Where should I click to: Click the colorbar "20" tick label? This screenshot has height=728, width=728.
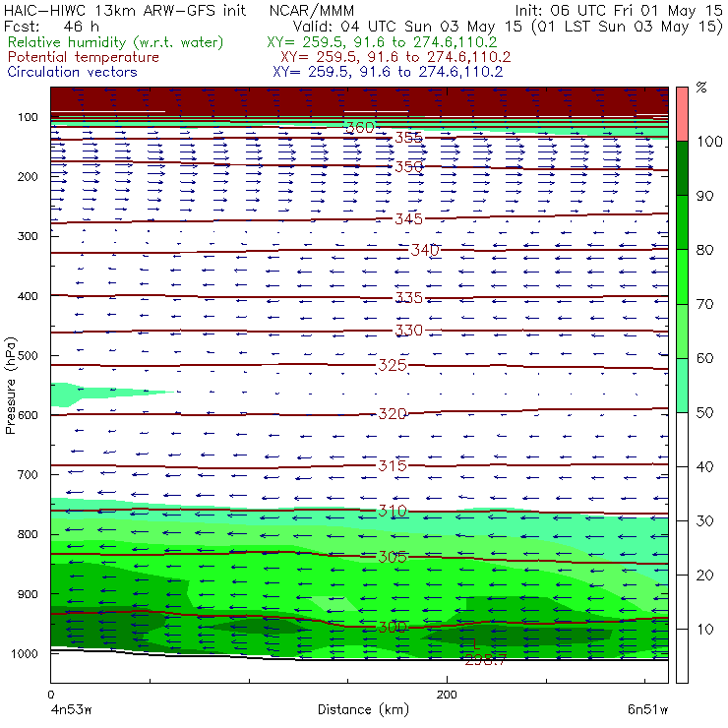704,576
